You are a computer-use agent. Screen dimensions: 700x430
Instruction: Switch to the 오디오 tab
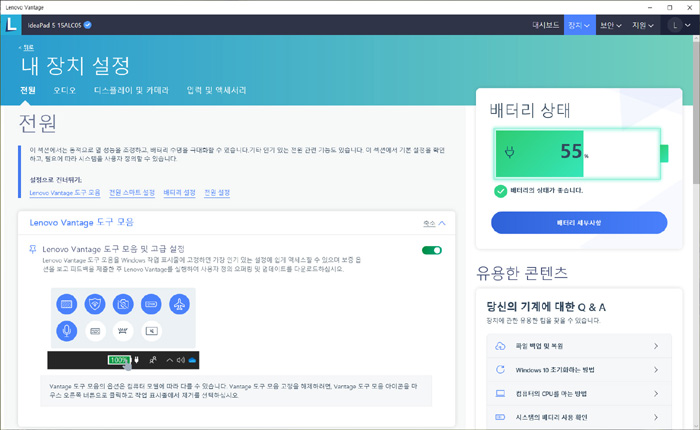point(65,90)
